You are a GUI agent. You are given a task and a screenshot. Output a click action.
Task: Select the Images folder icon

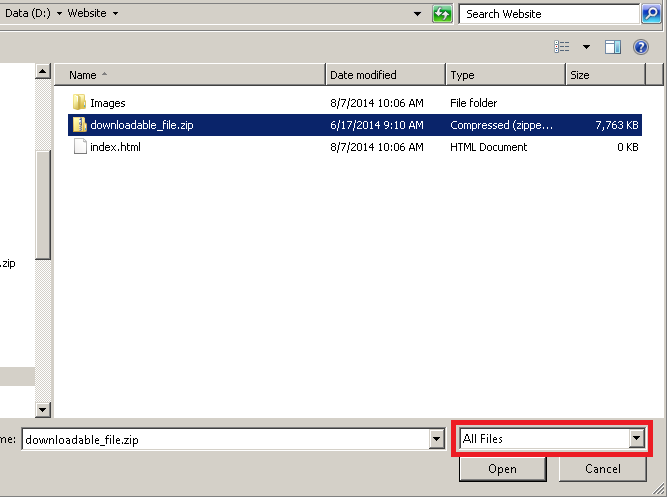pos(80,103)
